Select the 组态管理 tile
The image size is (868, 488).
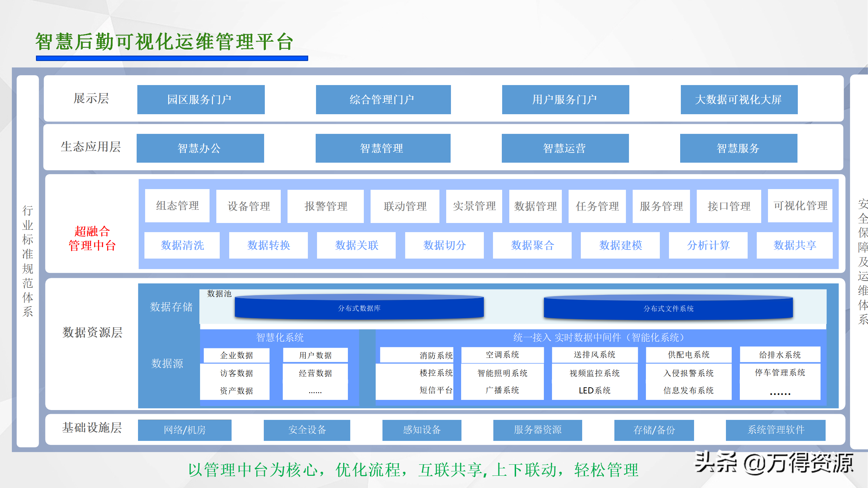(x=177, y=206)
